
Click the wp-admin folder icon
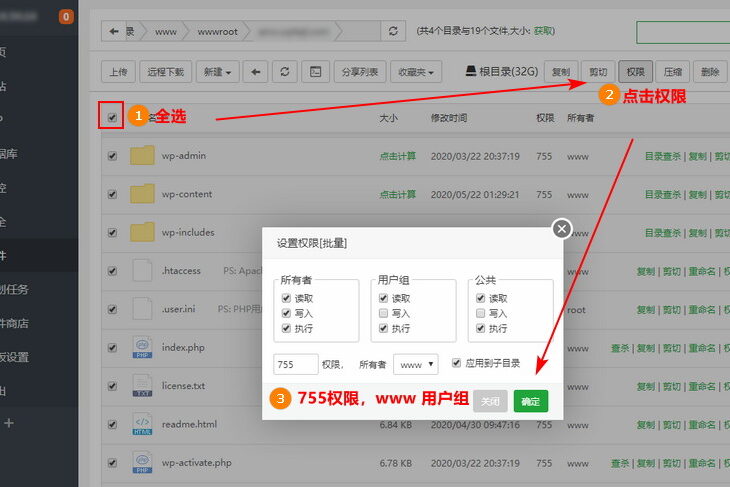coord(143,156)
